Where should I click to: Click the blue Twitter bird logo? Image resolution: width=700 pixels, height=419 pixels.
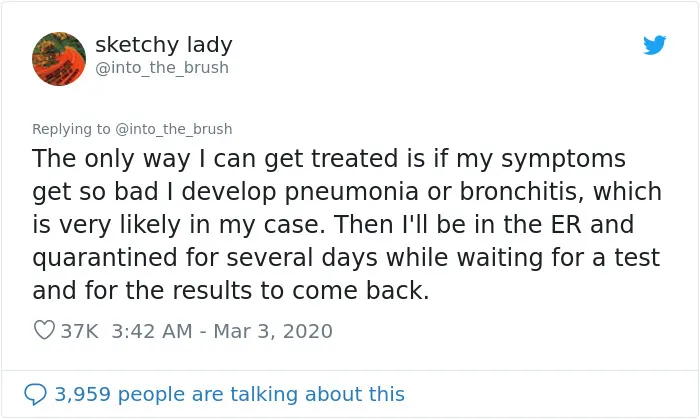point(654,45)
